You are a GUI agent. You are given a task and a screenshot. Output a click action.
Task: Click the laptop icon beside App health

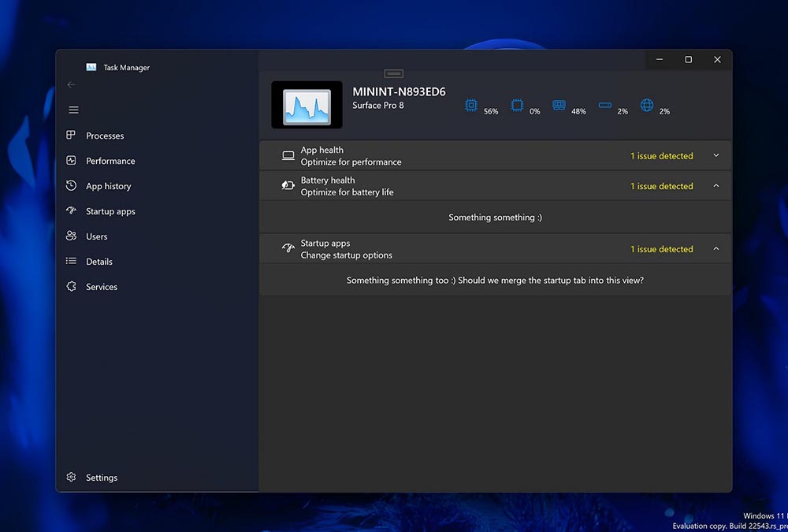[288, 156]
